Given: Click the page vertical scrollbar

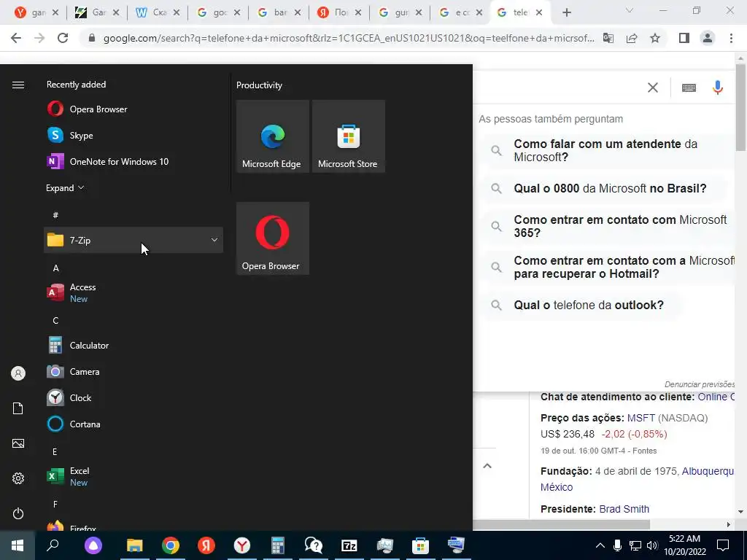Looking at the screenshot, I should pos(740,108).
